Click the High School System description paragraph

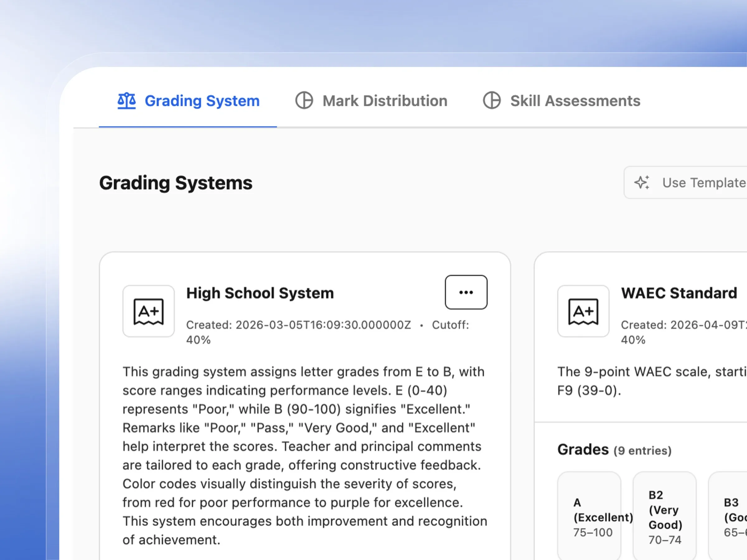[x=305, y=456]
